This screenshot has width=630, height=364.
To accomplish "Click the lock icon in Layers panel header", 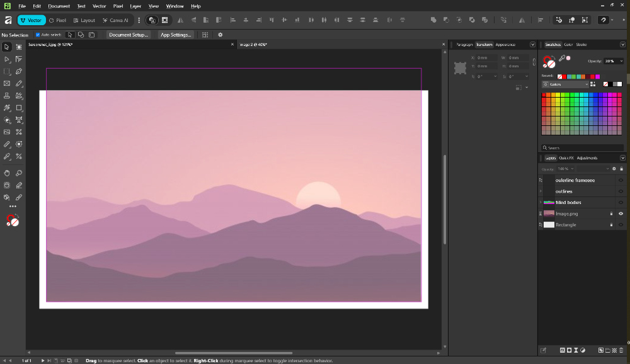I will (x=622, y=169).
